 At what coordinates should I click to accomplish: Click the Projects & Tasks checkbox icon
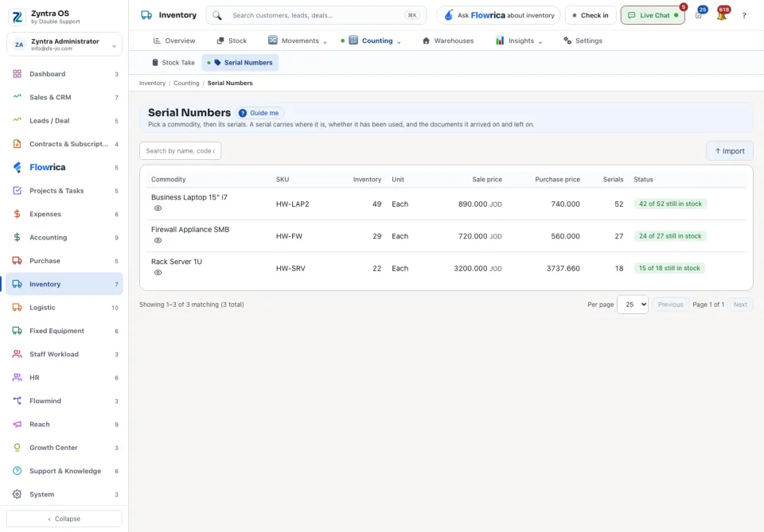point(17,191)
